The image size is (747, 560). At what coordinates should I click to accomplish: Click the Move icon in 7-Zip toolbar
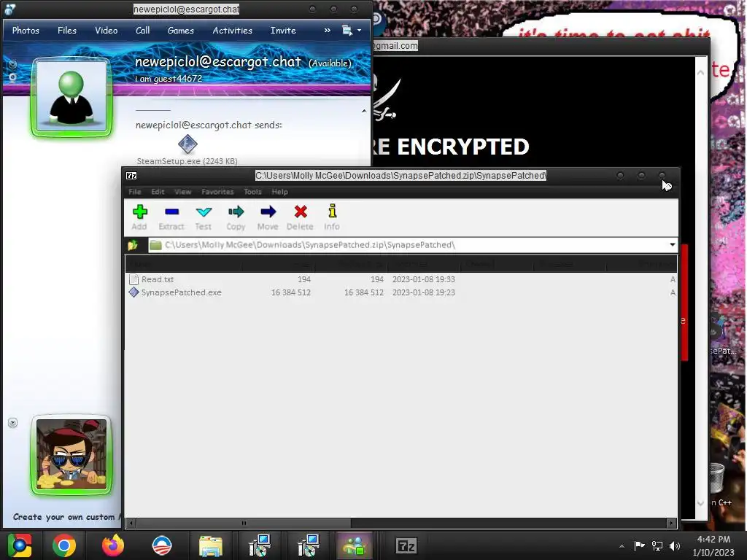(268, 211)
